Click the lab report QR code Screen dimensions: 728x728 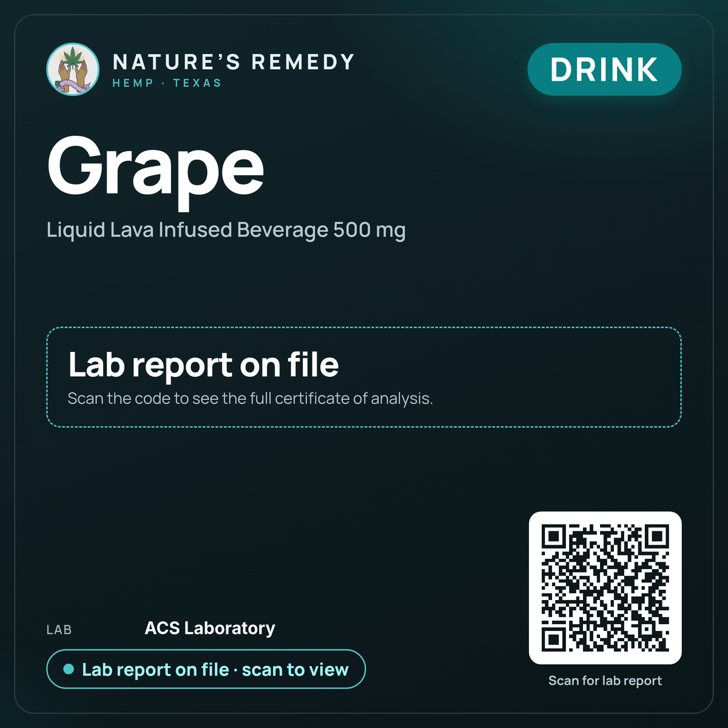point(605,588)
